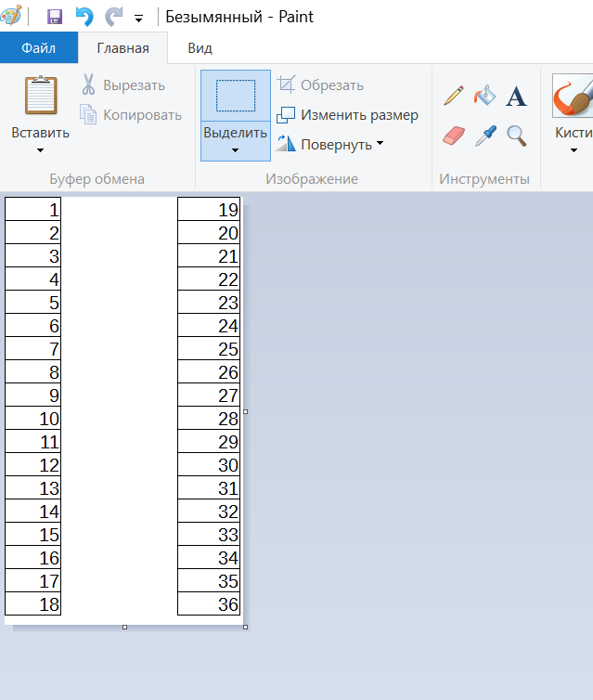Expand the Вставить dropdown arrow
The width and height of the screenshot is (593, 700).
[40, 150]
